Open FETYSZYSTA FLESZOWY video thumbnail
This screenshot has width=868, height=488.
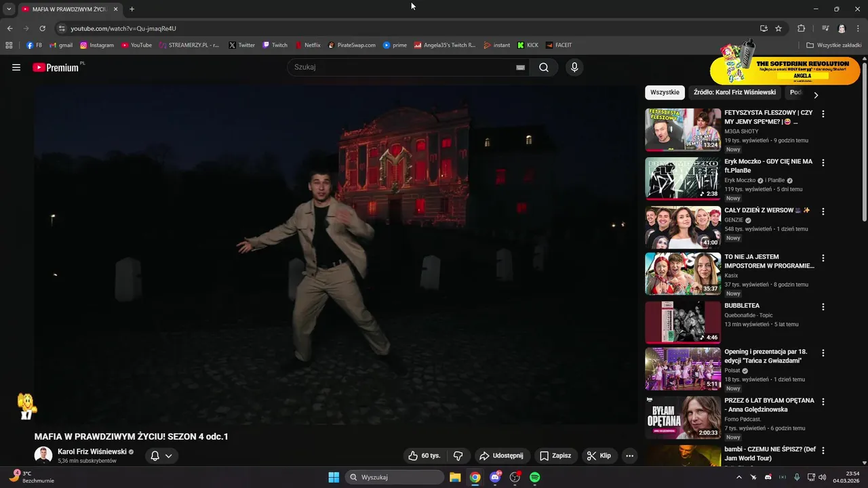(x=683, y=129)
